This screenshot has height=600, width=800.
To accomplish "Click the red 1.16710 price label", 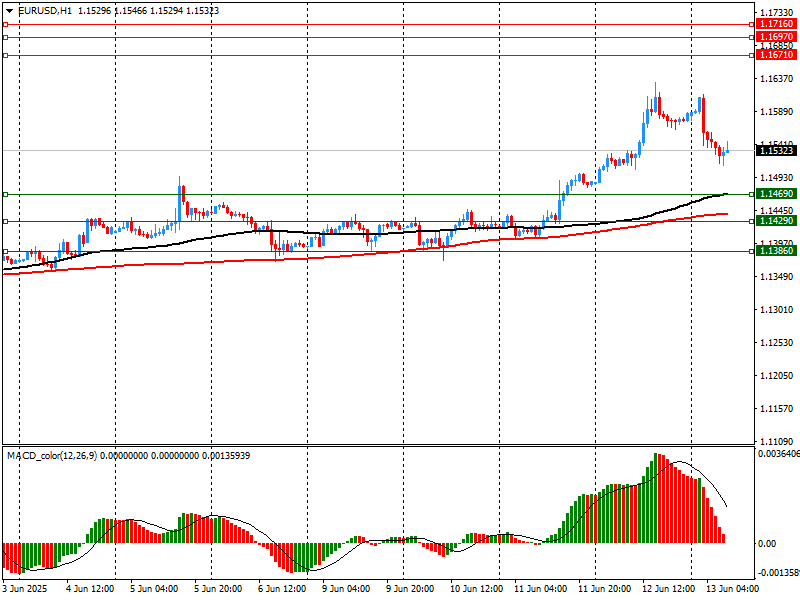I will (775, 55).
